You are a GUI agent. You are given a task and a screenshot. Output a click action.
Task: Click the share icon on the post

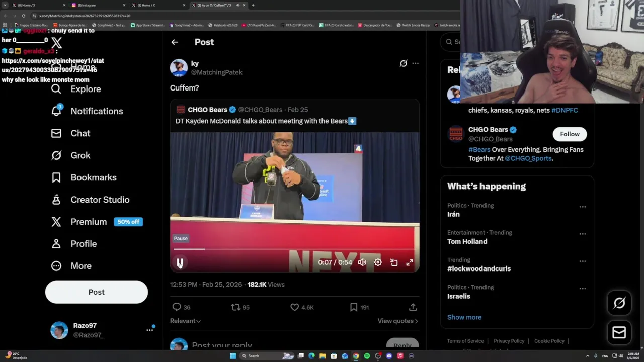pyautogui.click(x=413, y=307)
